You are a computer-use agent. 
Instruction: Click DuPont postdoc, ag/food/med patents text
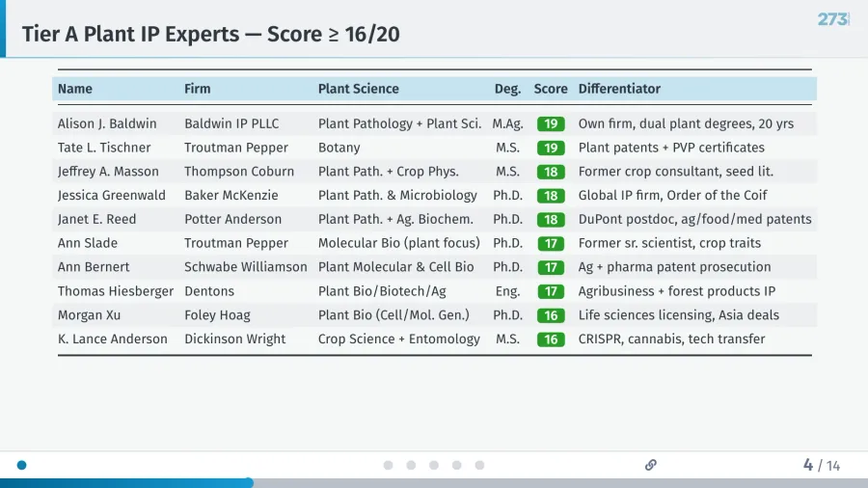pos(694,219)
